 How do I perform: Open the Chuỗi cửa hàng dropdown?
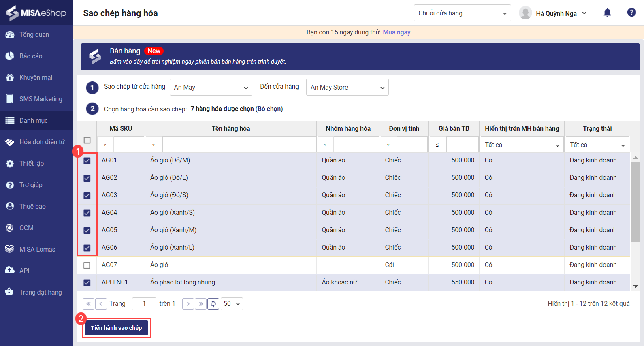(x=462, y=13)
